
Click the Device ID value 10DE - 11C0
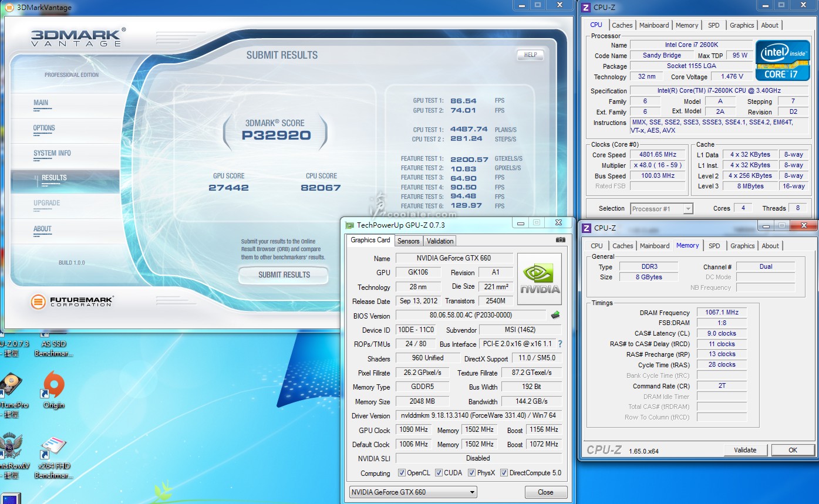(x=416, y=330)
